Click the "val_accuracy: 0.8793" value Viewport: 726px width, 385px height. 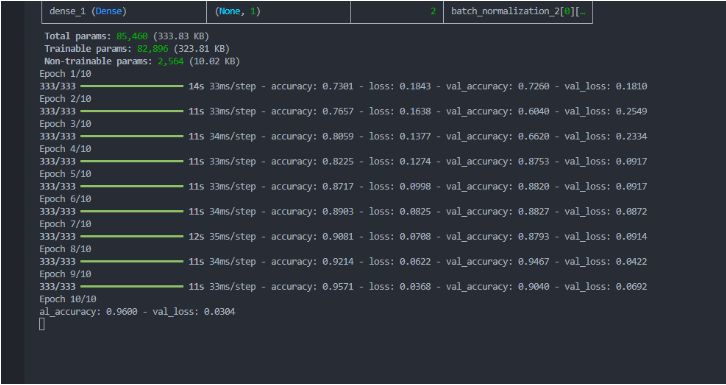[x=498, y=236]
